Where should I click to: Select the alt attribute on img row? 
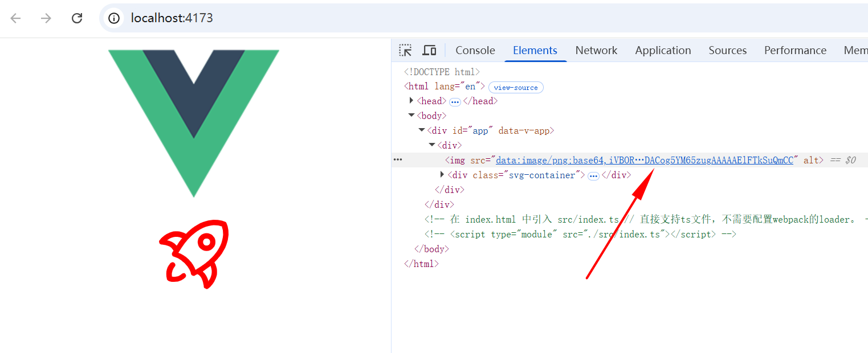[x=811, y=161]
